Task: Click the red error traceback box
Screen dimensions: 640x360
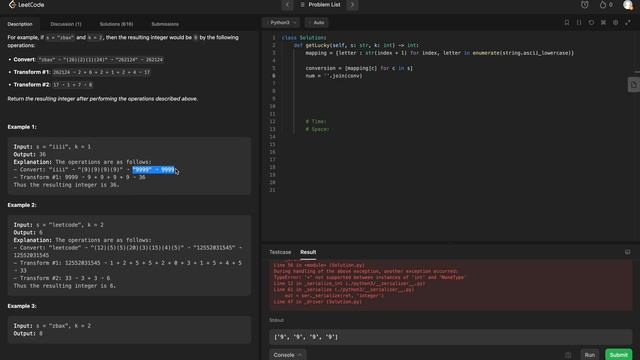Action: click(451, 285)
